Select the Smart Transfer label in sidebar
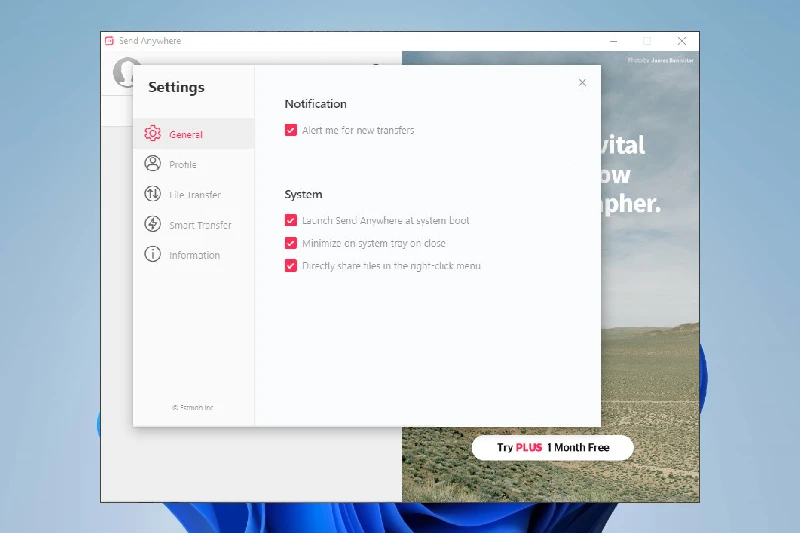The width and height of the screenshot is (800, 533). (200, 225)
